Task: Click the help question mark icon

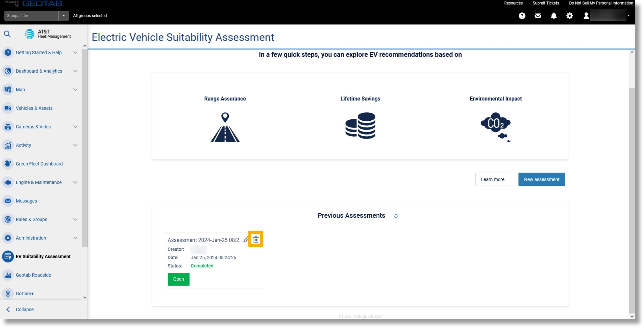Action: [522, 15]
